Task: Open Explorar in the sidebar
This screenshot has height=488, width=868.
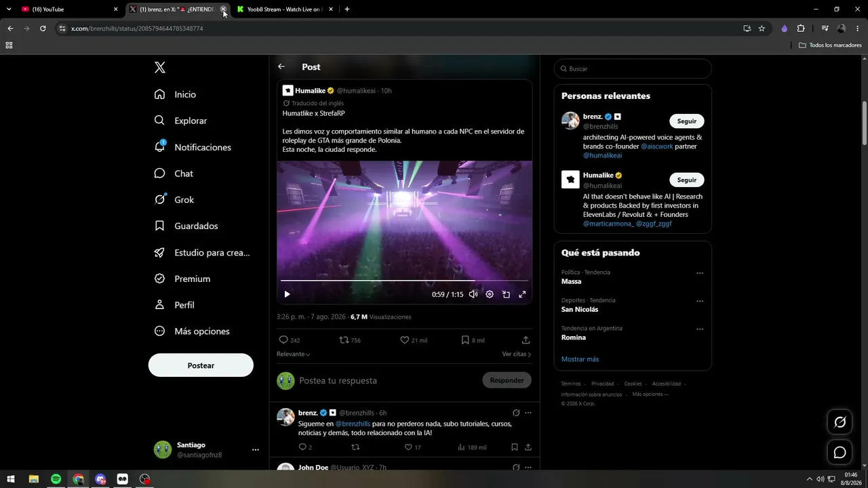Action: [180, 121]
